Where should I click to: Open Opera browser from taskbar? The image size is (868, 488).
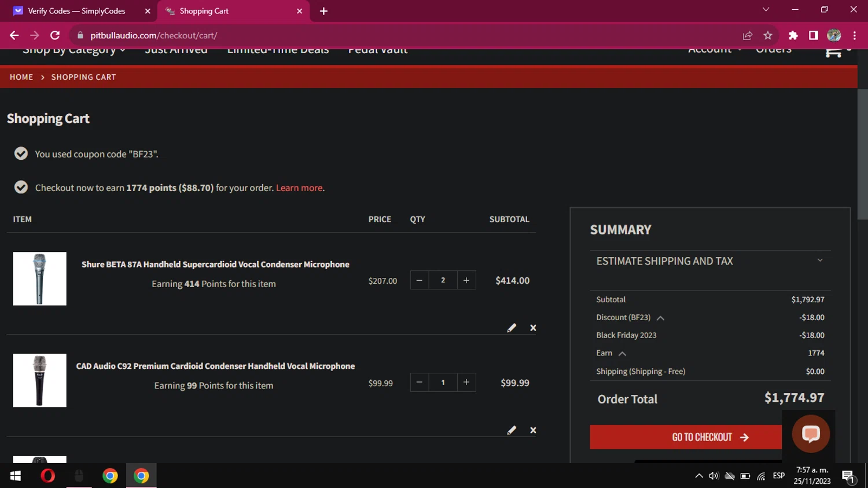[x=47, y=476]
